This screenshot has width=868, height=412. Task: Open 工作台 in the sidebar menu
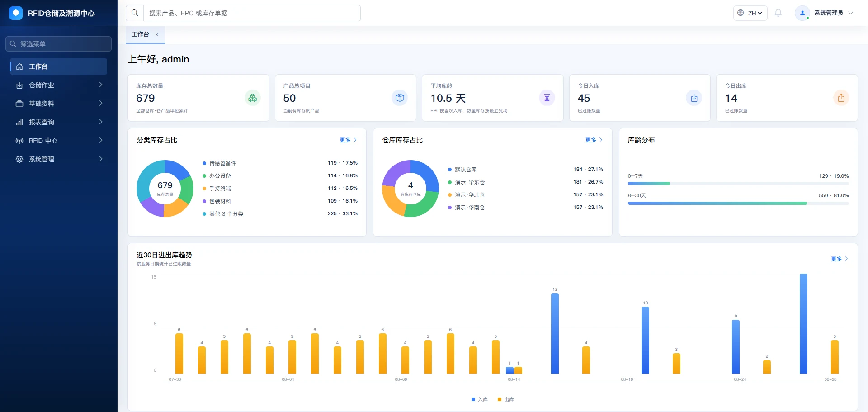[58, 66]
